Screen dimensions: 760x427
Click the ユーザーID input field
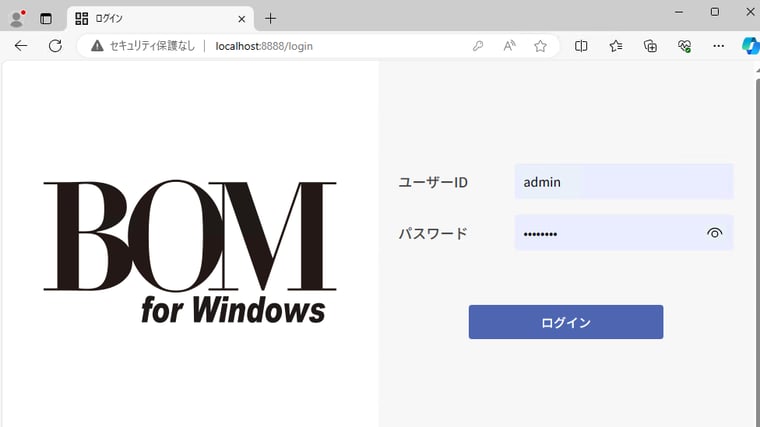tap(624, 182)
